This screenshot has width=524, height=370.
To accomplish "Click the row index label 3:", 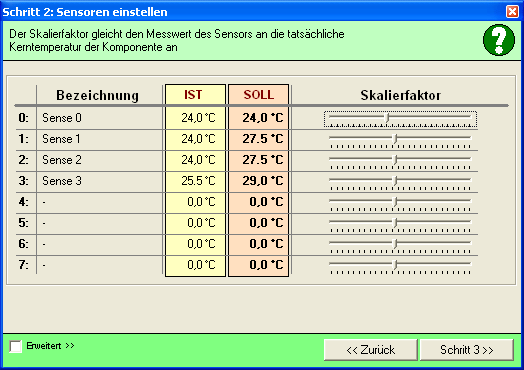I will pyautogui.click(x=23, y=181).
